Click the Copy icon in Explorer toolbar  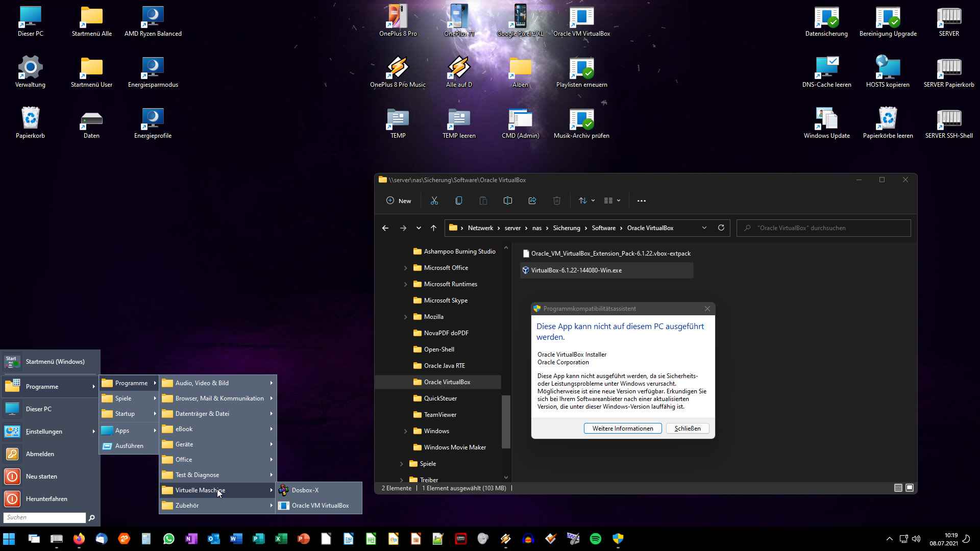(x=459, y=201)
